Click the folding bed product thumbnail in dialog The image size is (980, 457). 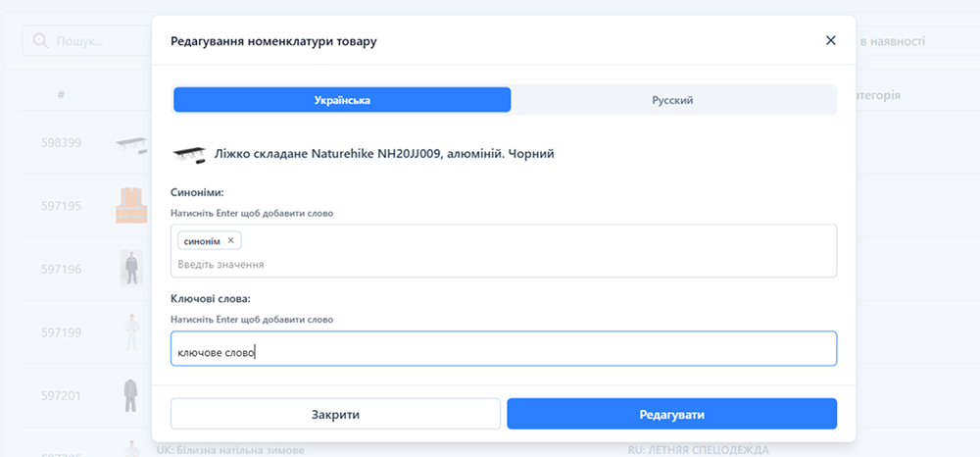tap(189, 154)
